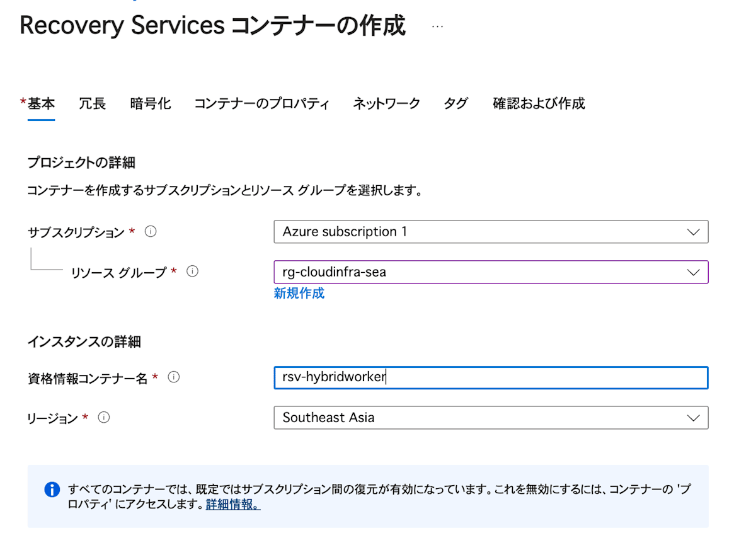The width and height of the screenshot is (756, 550).
Task: Click the リソース グループ field label
Action: tap(118, 273)
